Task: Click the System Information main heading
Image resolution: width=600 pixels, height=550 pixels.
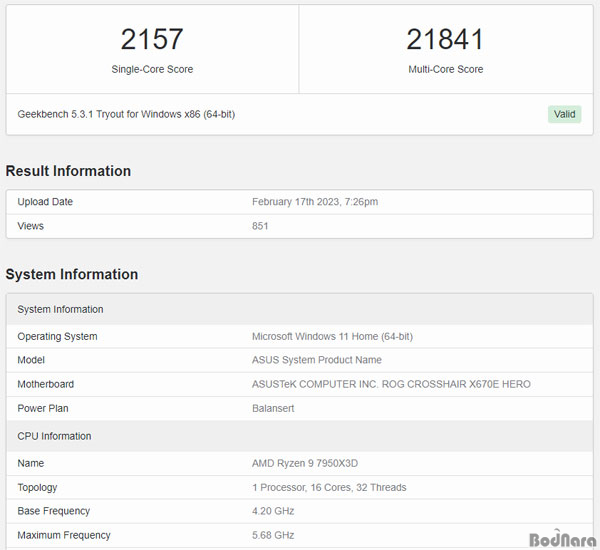Action: coord(72,274)
